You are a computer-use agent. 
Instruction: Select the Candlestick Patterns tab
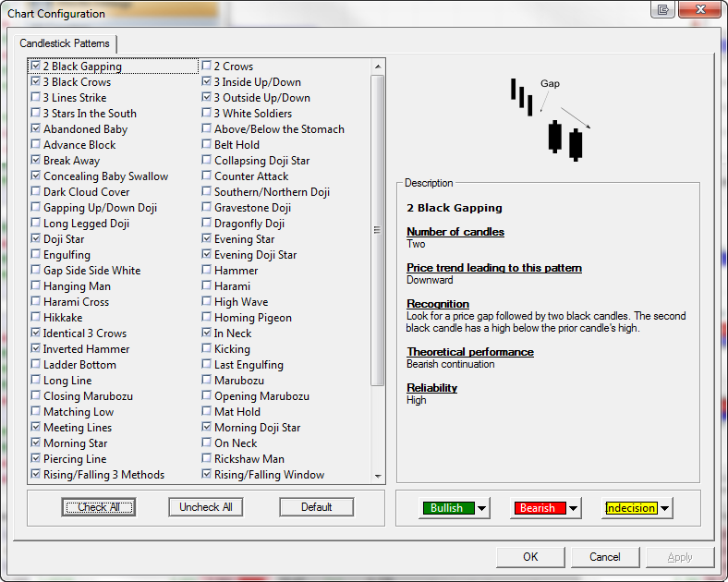65,43
